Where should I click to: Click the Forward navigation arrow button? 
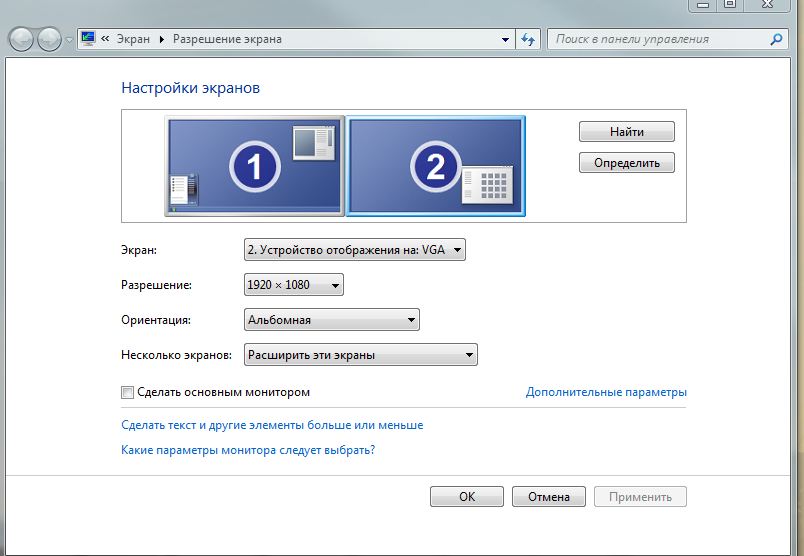[49, 40]
